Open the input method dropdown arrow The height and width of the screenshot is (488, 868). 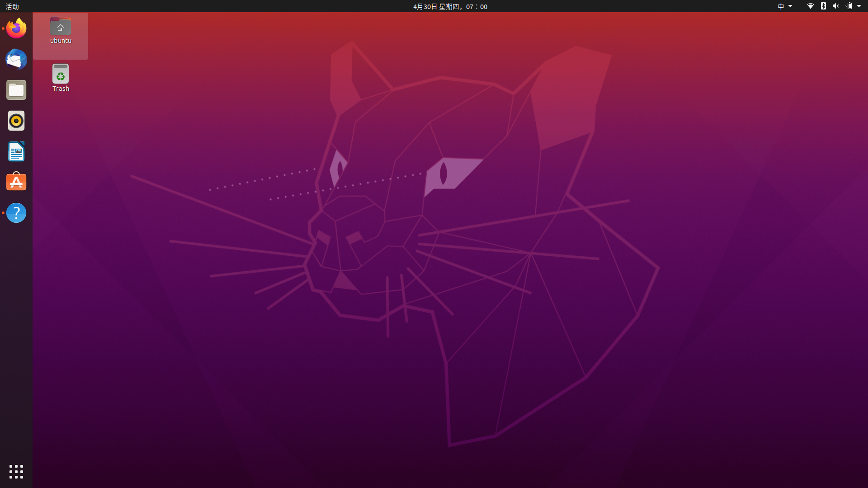pos(789,6)
